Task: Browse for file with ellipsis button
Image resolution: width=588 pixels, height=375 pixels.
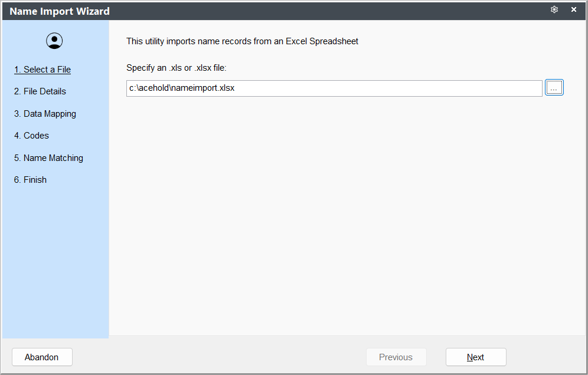Action: point(554,88)
